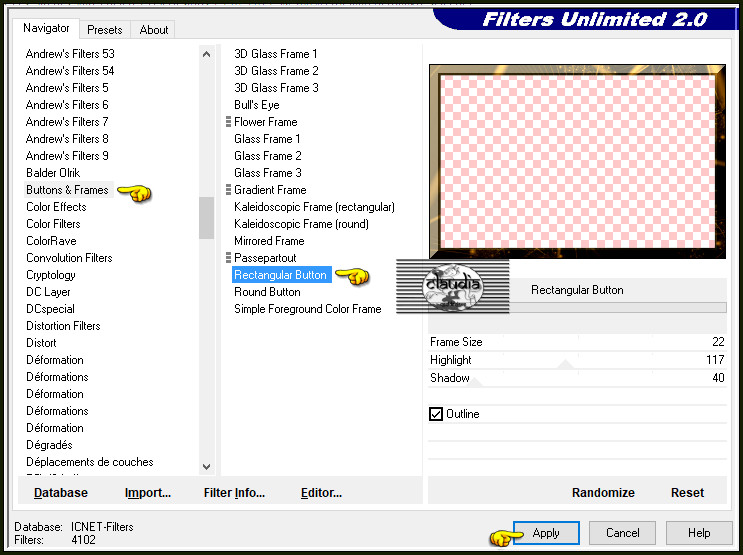
Task: Choose Simple Foreground Color Frame filter
Action: pos(308,309)
